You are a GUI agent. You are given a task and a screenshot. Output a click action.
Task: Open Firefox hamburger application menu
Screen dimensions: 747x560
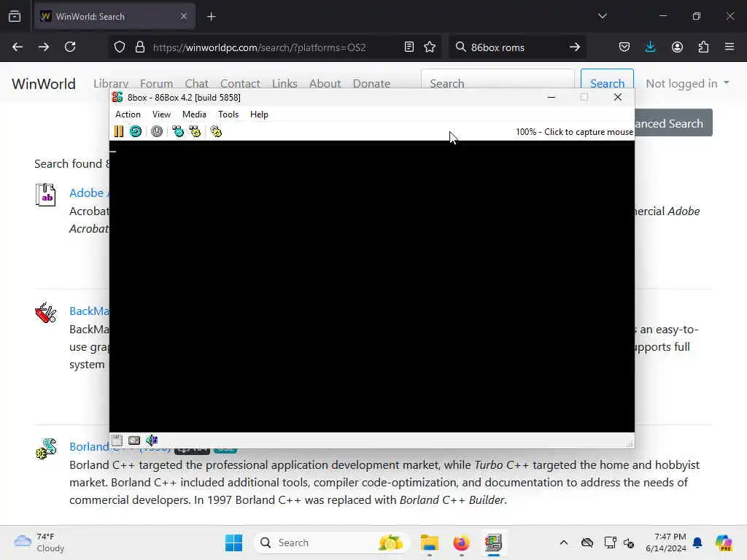[729, 47]
